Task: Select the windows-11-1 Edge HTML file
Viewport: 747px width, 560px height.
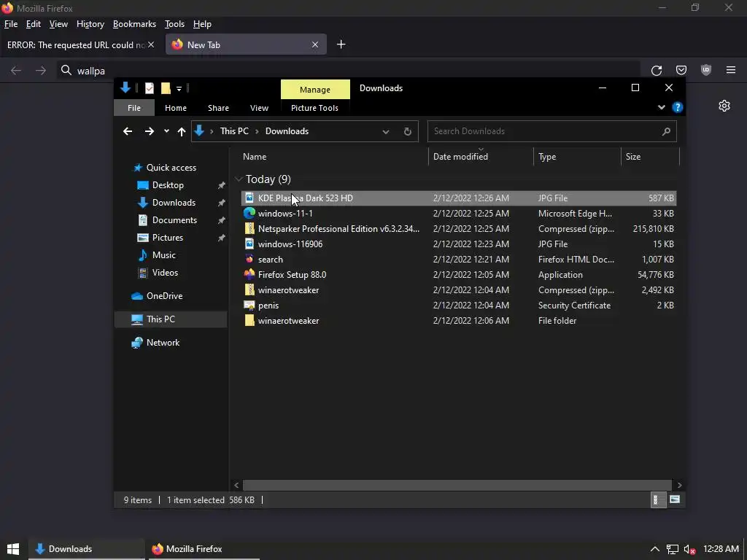Action: pyautogui.click(x=458, y=214)
